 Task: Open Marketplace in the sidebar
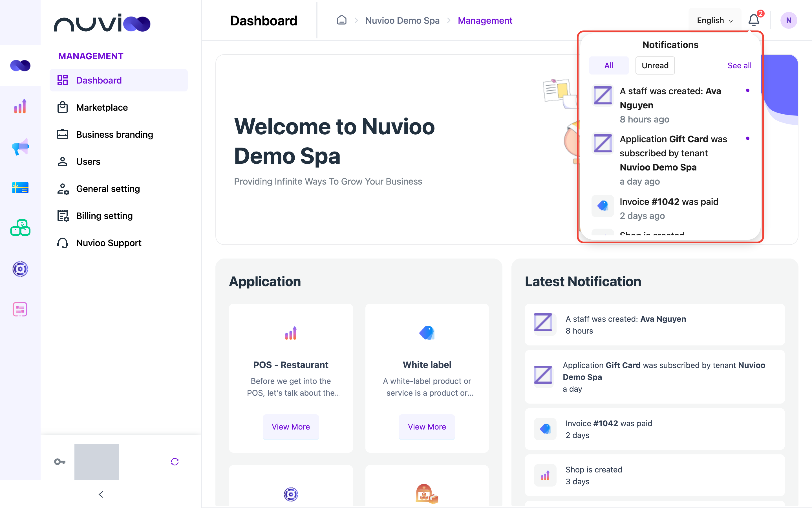[119, 108]
